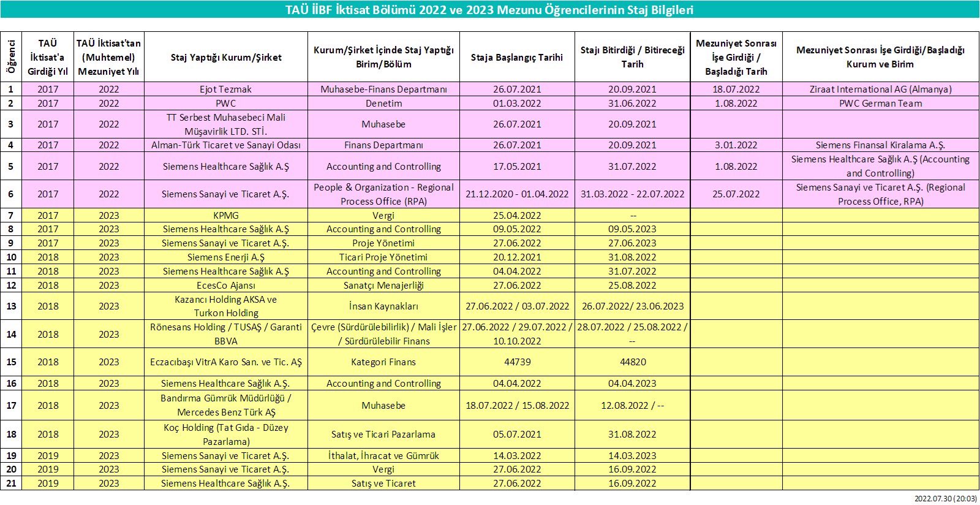Click the '14.03.2023' end date cell
This screenshot has width=980, height=505.
point(632,455)
